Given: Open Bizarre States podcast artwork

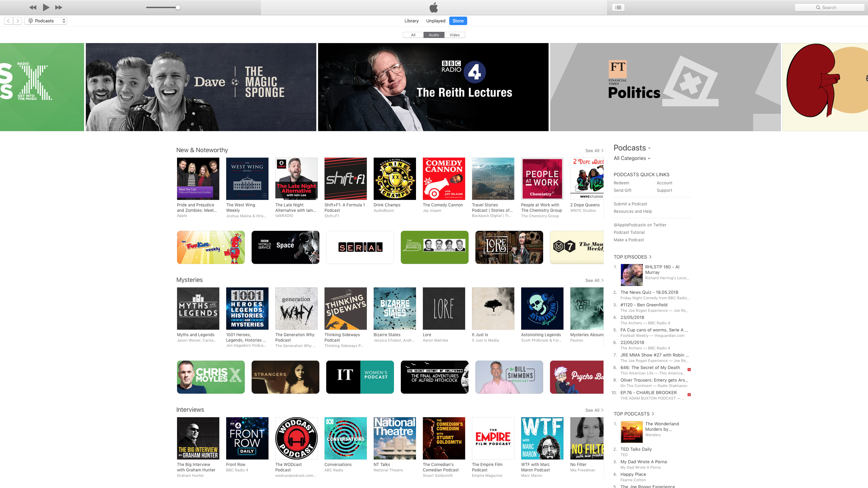Looking at the screenshot, I should (395, 308).
